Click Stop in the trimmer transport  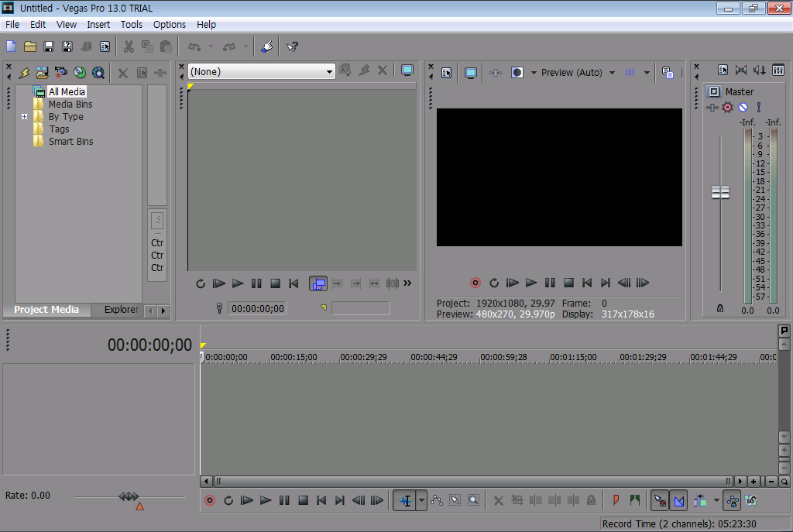(275, 283)
